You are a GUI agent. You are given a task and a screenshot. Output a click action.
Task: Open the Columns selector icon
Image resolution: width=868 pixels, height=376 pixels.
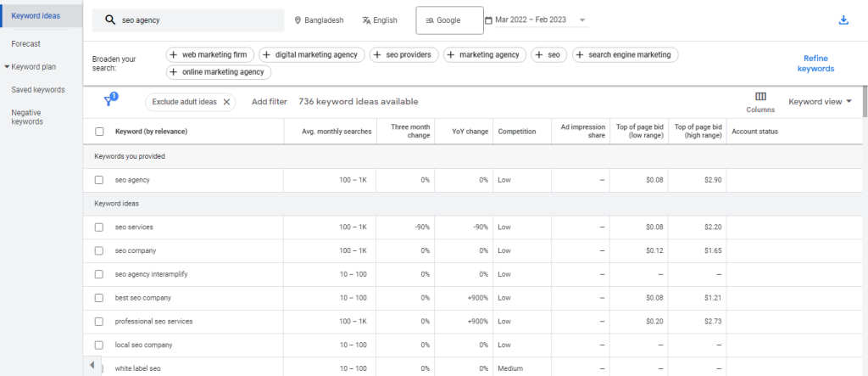(760, 97)
